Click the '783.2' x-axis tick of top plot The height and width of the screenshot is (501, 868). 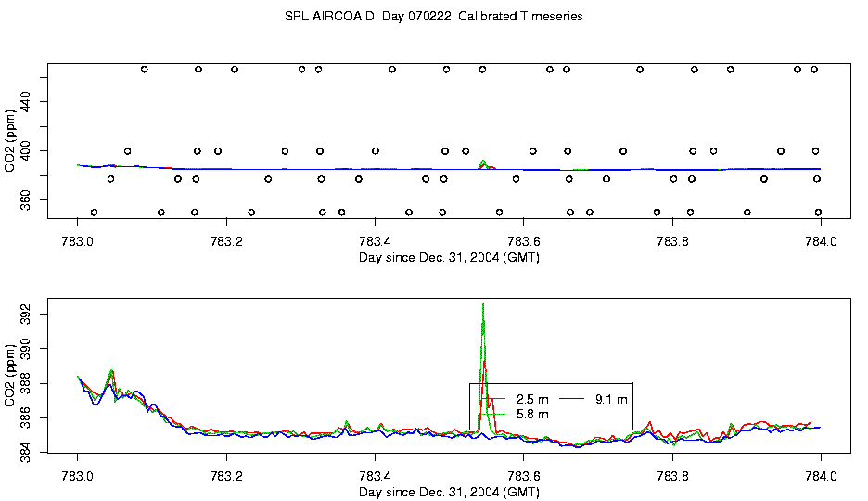click(226, 241)
